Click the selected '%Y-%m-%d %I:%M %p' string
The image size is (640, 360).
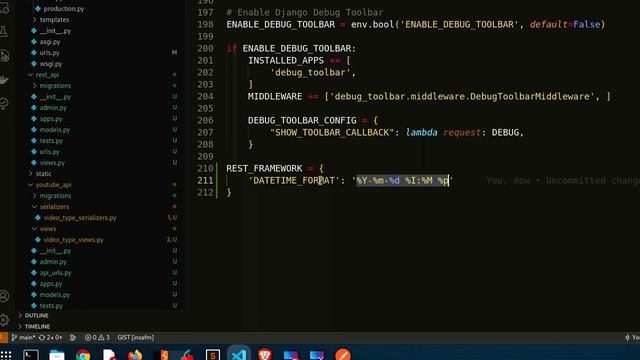coord(402,180)
